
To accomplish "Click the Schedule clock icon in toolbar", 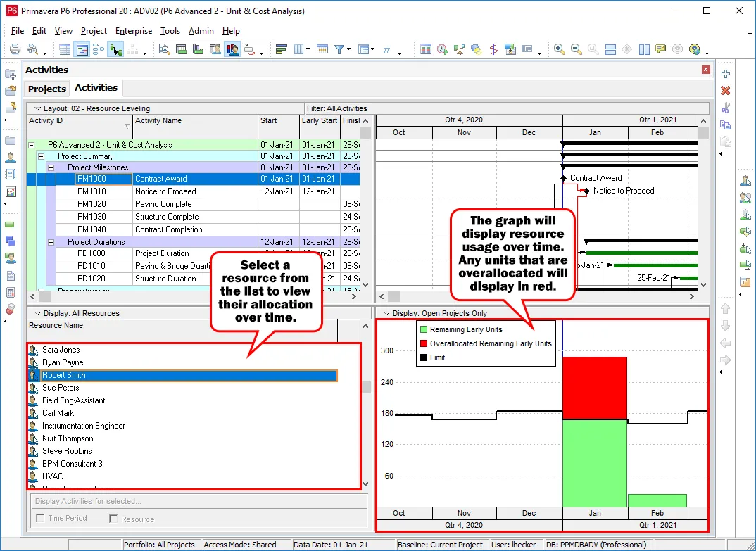I will (442, 49).
